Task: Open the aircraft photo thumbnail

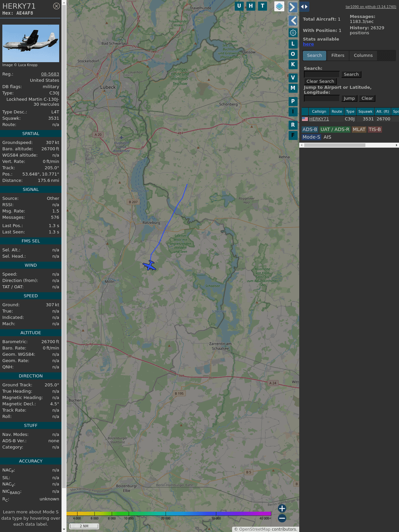Action: 31,43
